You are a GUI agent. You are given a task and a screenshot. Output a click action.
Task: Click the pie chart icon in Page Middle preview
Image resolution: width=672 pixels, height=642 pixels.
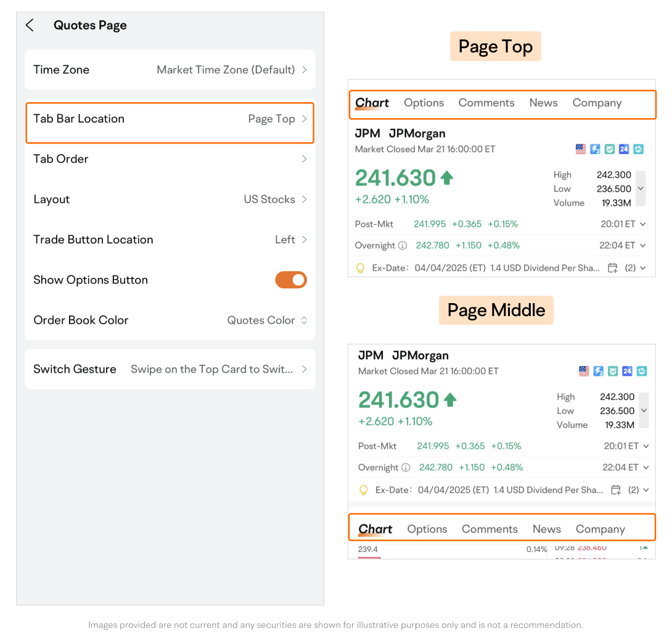(x=641, y=371)
